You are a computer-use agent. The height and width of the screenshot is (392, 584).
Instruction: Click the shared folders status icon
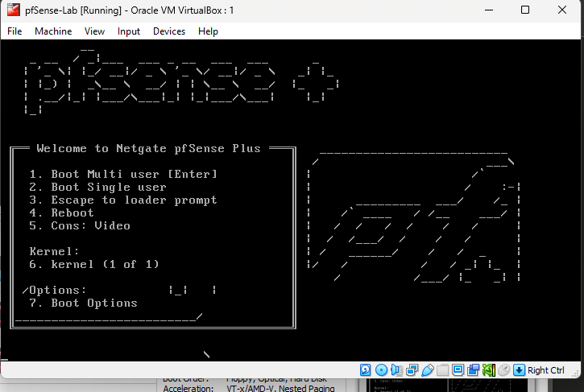pos(442,370)
